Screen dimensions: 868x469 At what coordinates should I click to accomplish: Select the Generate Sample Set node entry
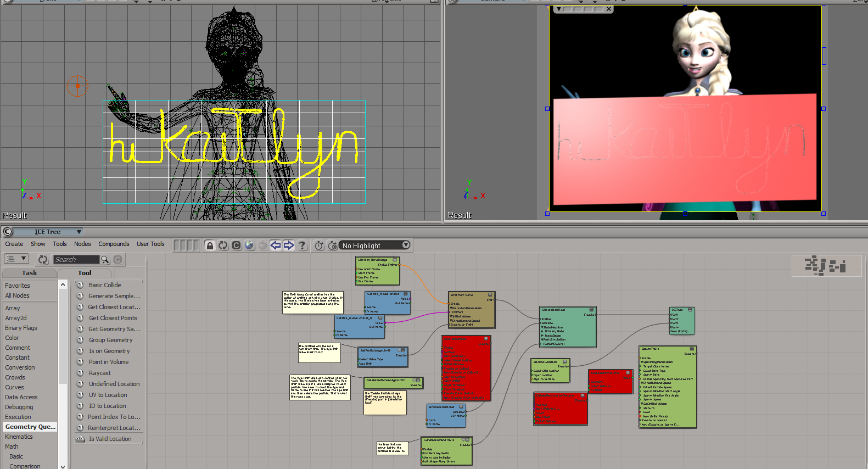click(x=114, y=296)
